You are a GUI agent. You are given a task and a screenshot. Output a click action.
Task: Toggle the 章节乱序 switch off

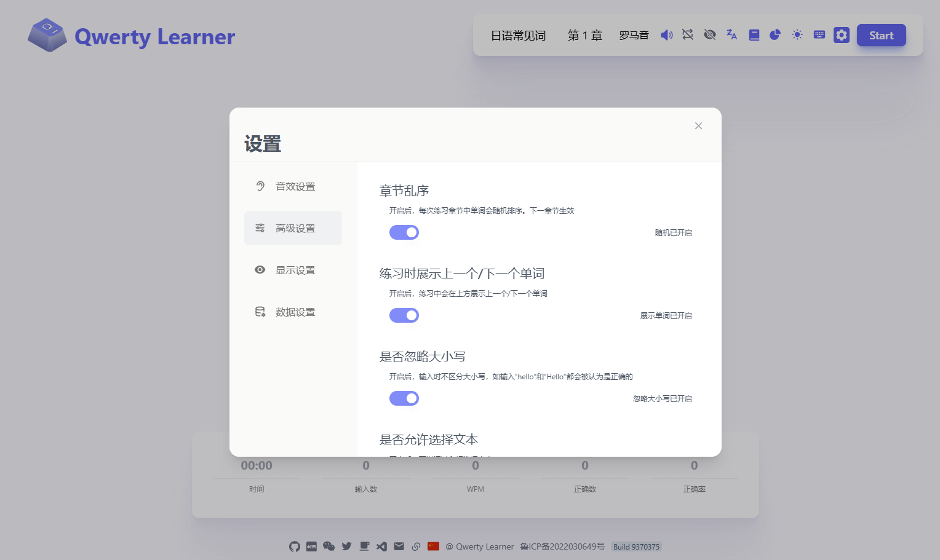pos(404,232)
